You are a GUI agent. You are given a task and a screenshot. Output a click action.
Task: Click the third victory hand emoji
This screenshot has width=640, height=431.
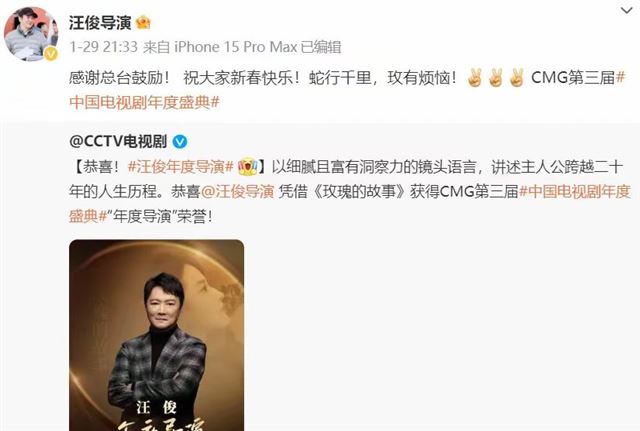[x=516, y=78]
